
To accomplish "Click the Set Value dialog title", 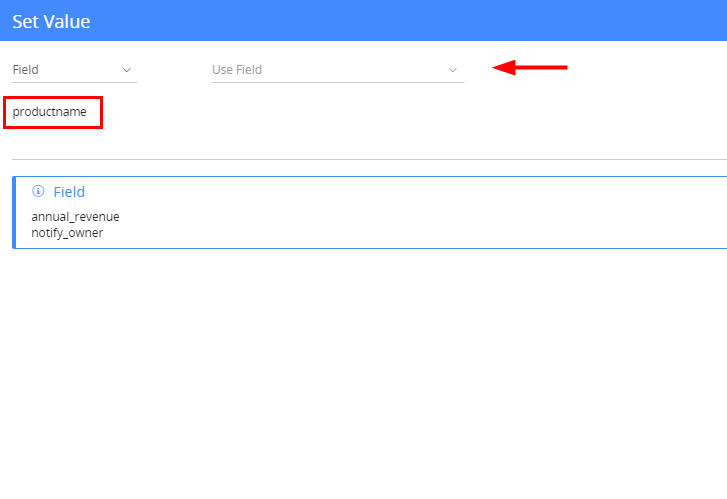I will (x=51, y=21).
